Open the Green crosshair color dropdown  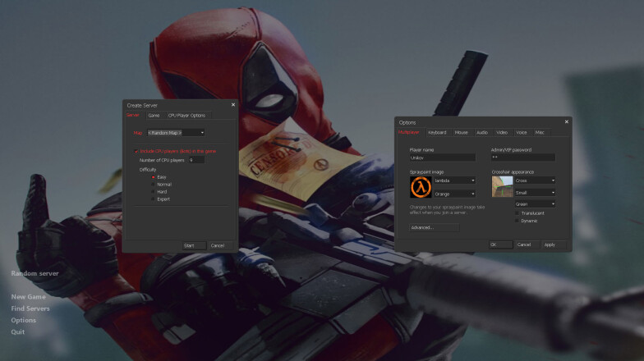point(536,203)
